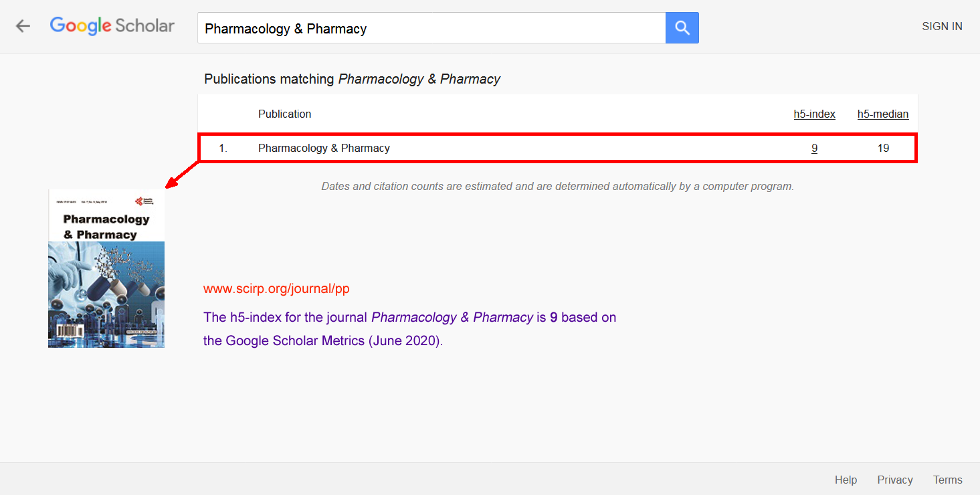Click h5-median value 19
The image size is (980, 495).
click(883, 148)
